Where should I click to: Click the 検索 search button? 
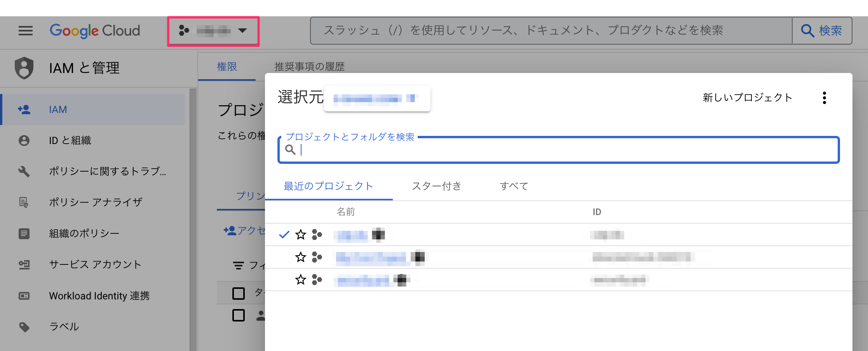(822, 31)
